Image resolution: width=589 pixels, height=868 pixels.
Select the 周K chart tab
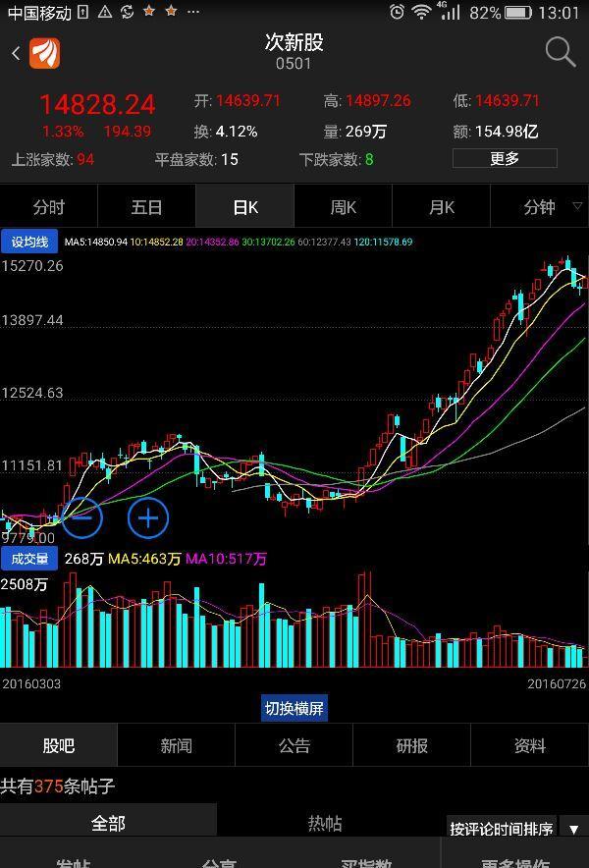click(344, 207)
